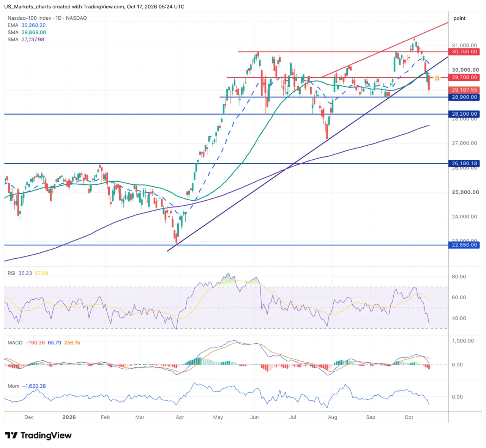The height and width of the screenshot is (448, 486).
Task: Click the US_Markets_charts header caption
Action: (x=94, y=6)
